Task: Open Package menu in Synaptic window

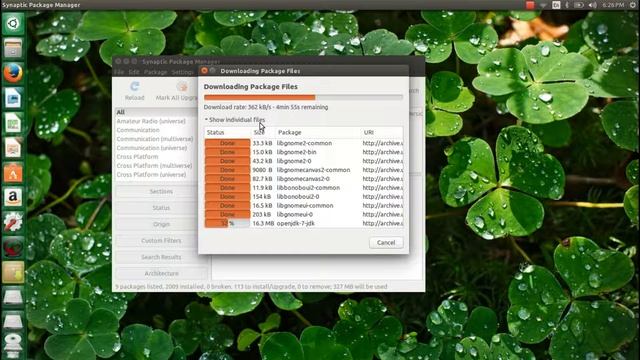Action: (x=156, y=72)
